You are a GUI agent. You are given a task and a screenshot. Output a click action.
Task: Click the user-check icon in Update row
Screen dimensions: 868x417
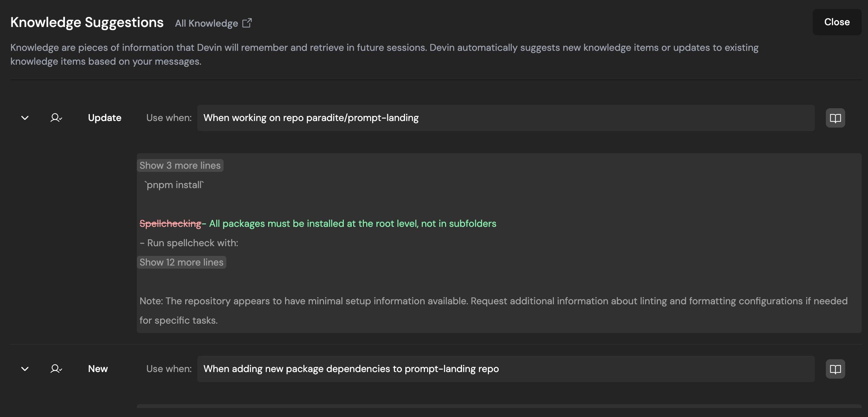point(56,118)
